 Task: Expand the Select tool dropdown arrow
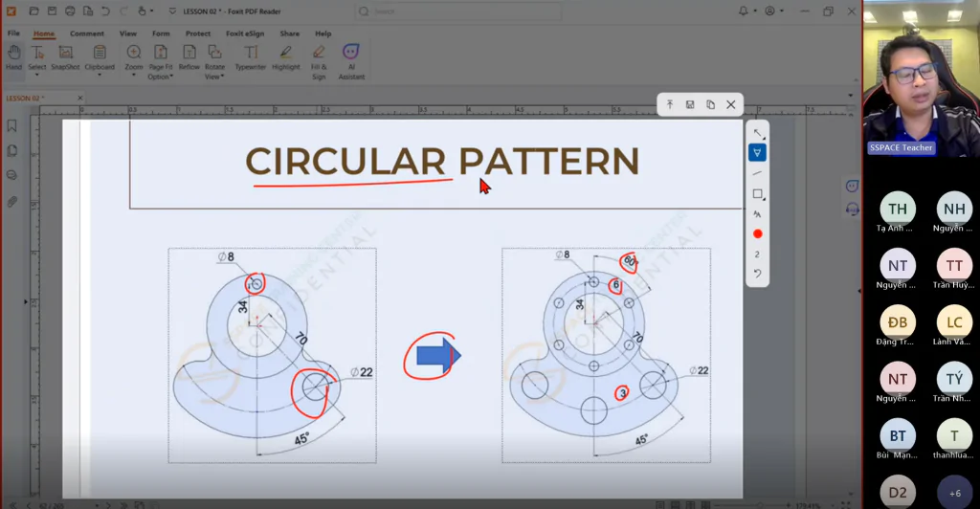pyautogui.click(x=37, y=76)
